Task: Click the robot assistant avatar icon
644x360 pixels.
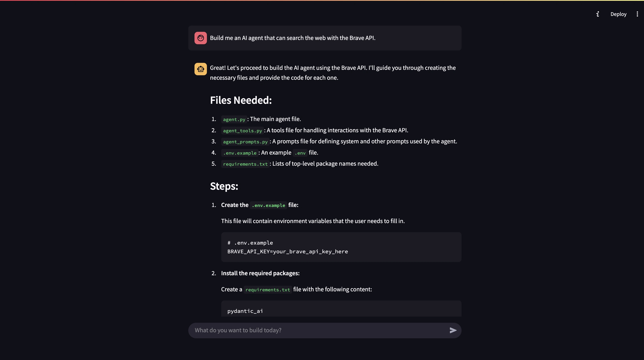Action: (200, 69)
